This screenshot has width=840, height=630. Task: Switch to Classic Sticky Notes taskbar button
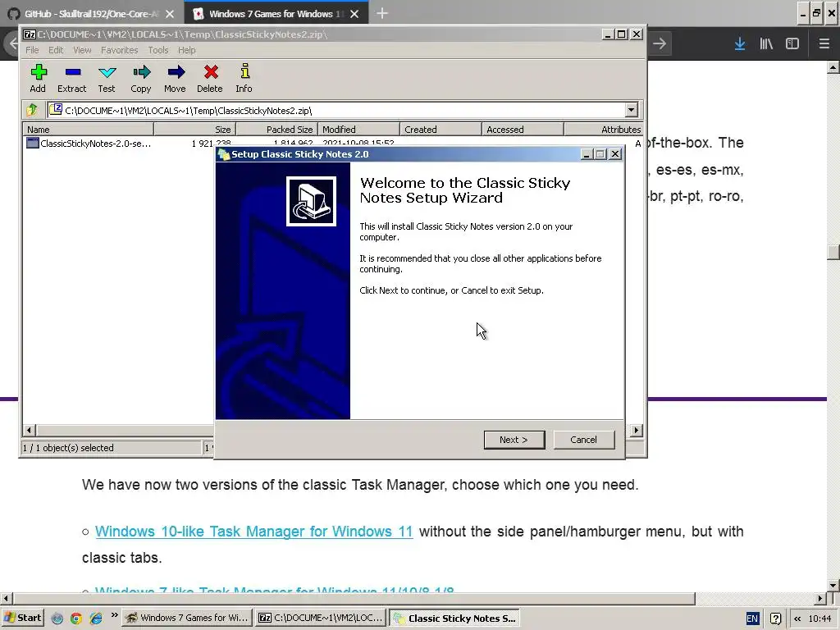tap(454, 619)
